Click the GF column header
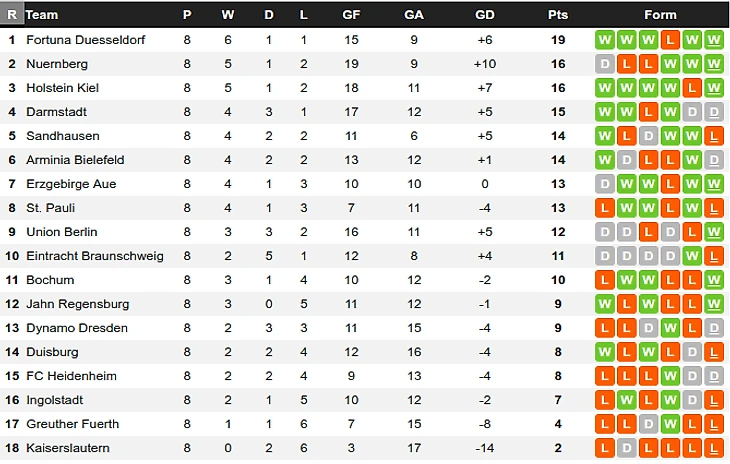The width and height of the screenshot is (730, 464). click(351, 15)
